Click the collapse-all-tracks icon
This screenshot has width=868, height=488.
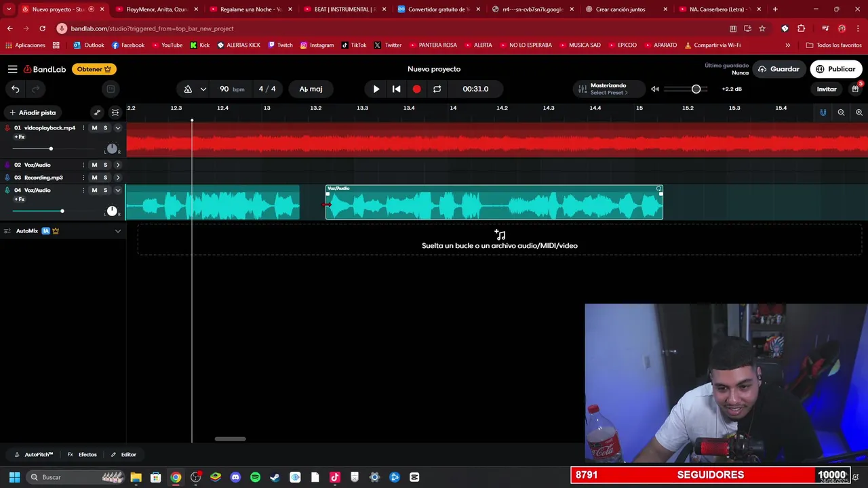(x=115, y=113)
